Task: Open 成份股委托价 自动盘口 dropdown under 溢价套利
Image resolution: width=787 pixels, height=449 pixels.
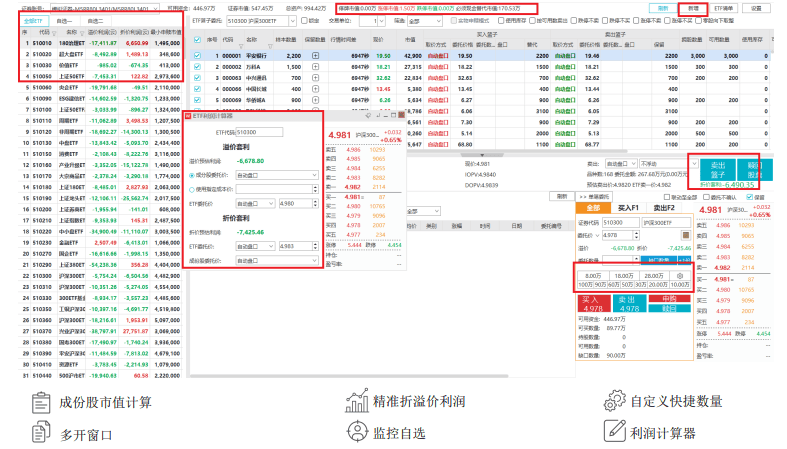Action: (277, 175)
